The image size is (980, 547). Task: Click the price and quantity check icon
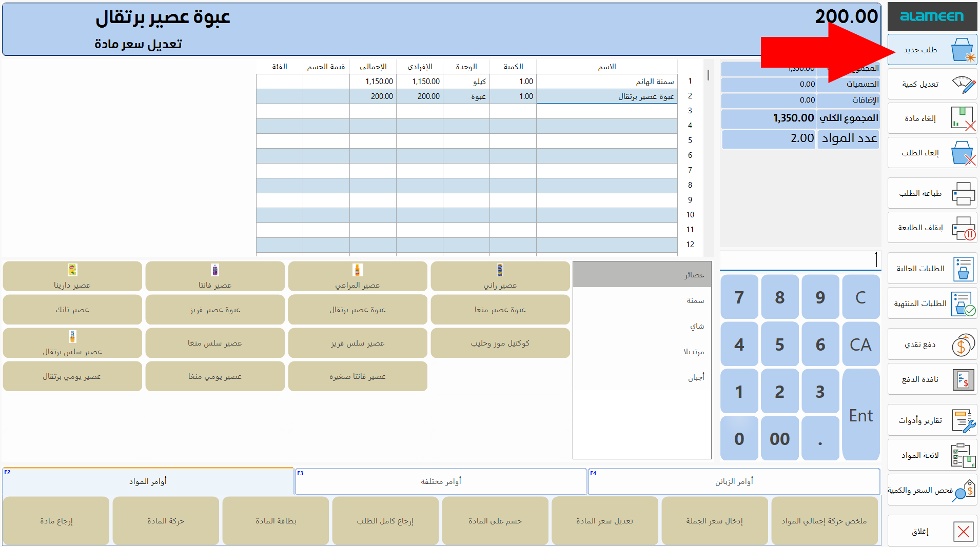click(963, 490)
